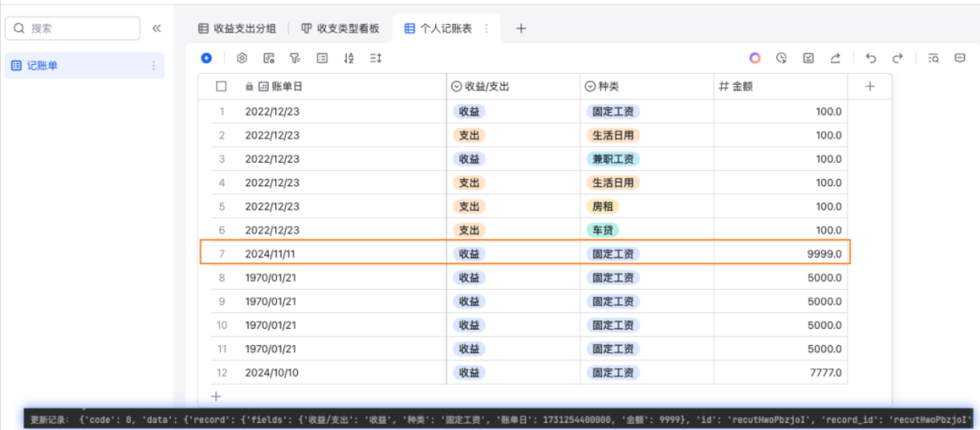Select row number 12

[222, 373]
